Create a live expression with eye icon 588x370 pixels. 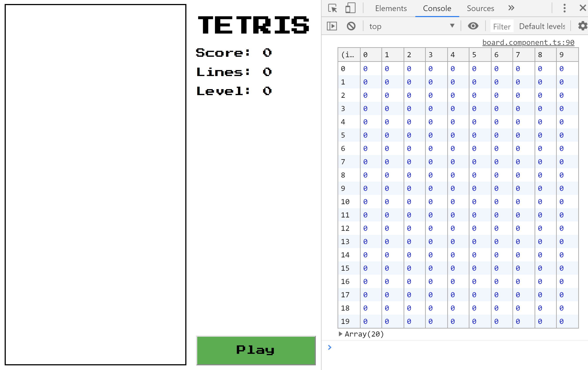[x=473, y=26]
